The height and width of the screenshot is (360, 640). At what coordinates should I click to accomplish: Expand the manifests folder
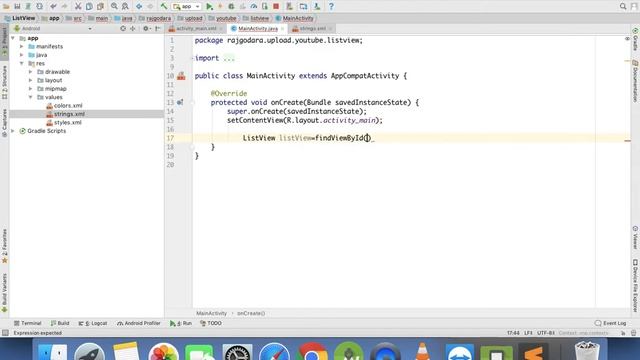(22, 47)
